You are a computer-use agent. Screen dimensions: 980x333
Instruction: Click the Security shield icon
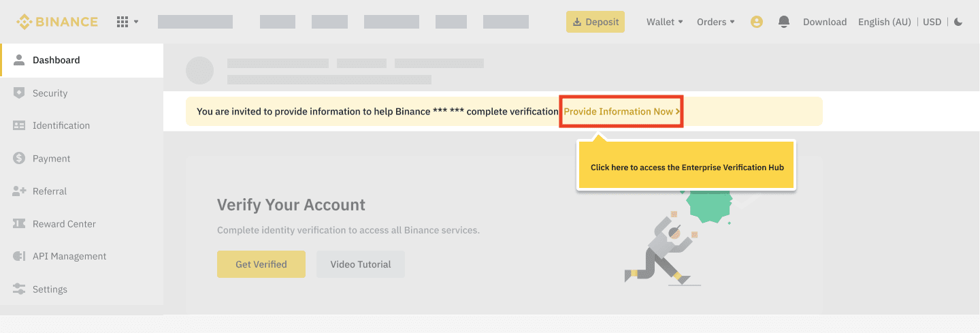19,93
